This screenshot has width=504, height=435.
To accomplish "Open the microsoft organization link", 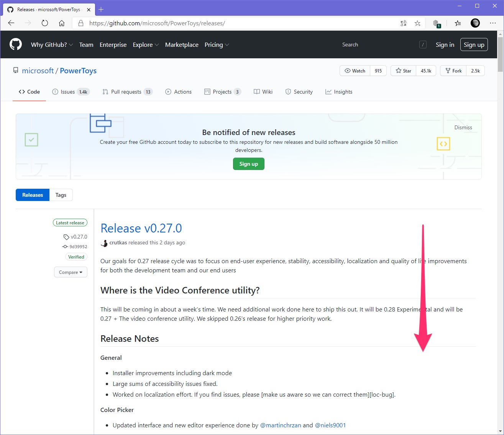I will pos(38,71).
